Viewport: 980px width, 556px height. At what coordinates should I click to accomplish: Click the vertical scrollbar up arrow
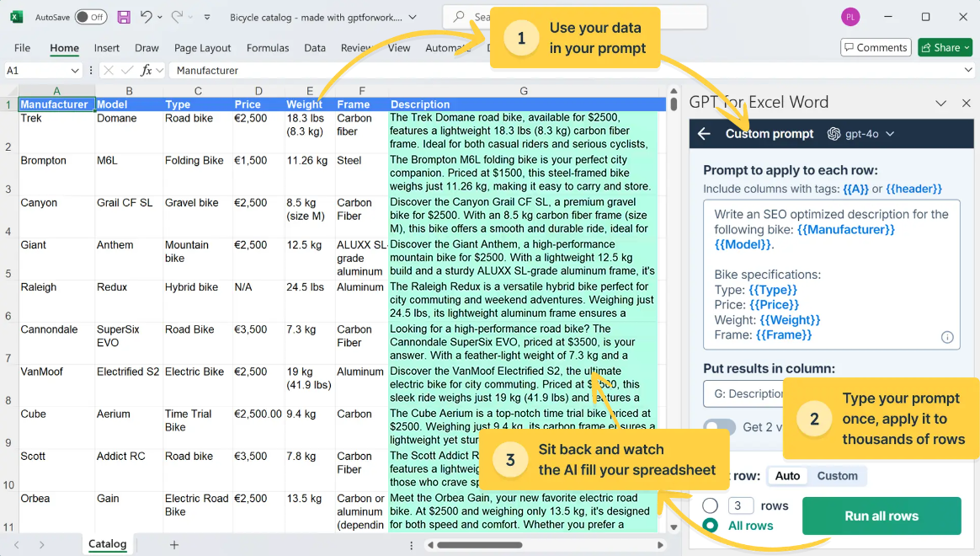(674, 91)
